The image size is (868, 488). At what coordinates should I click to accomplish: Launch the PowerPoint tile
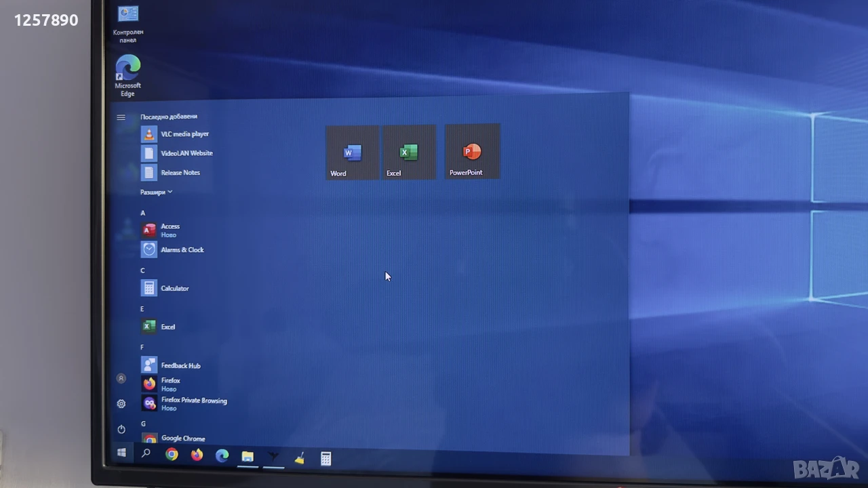pos(473,151)
